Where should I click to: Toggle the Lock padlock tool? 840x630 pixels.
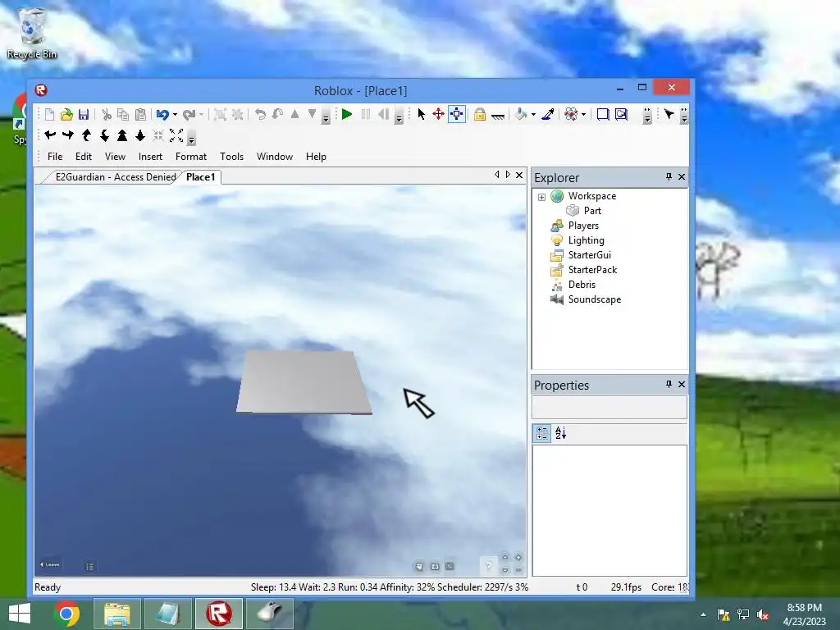(479, 114)
